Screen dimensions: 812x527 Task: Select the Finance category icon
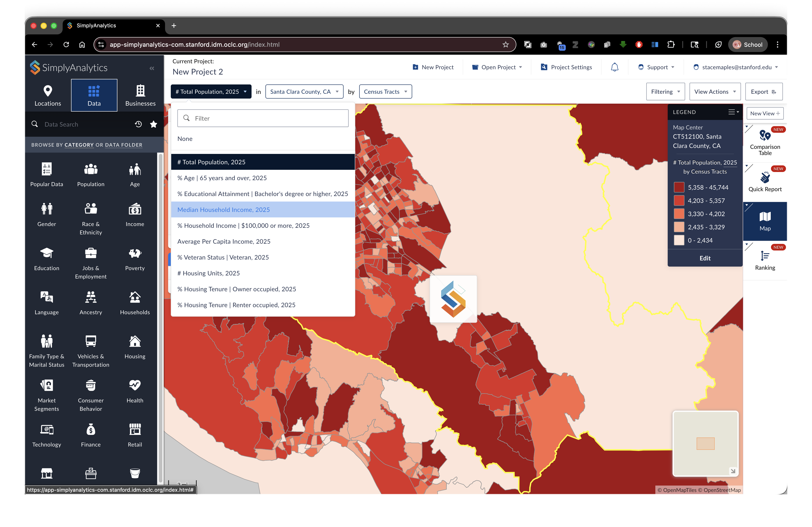pos(91,430)
